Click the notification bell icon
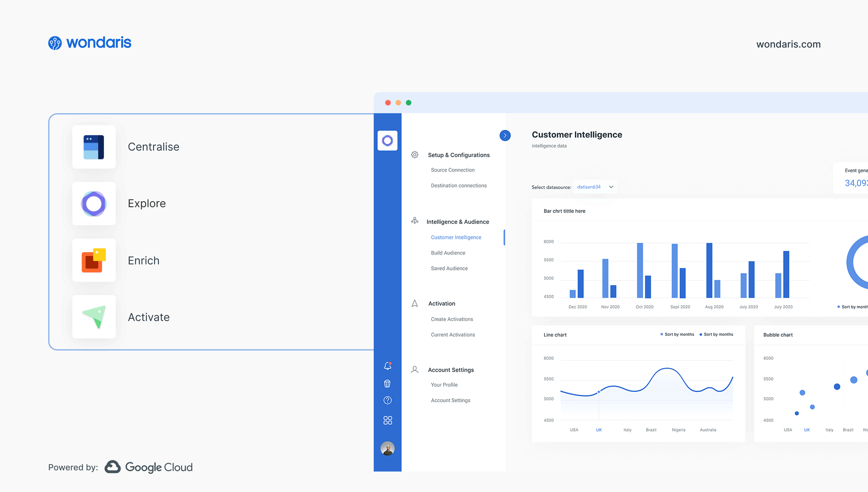Screen dimensions: 868x492 [388, 366]
